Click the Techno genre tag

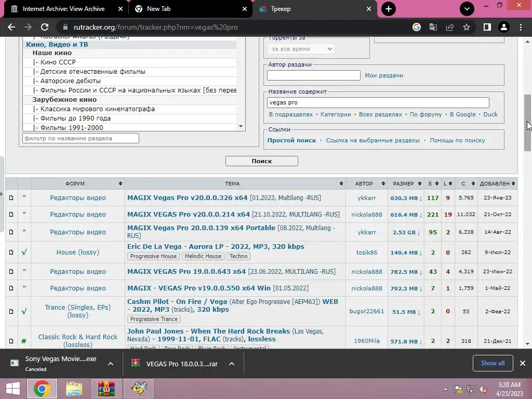click(238, 256)
